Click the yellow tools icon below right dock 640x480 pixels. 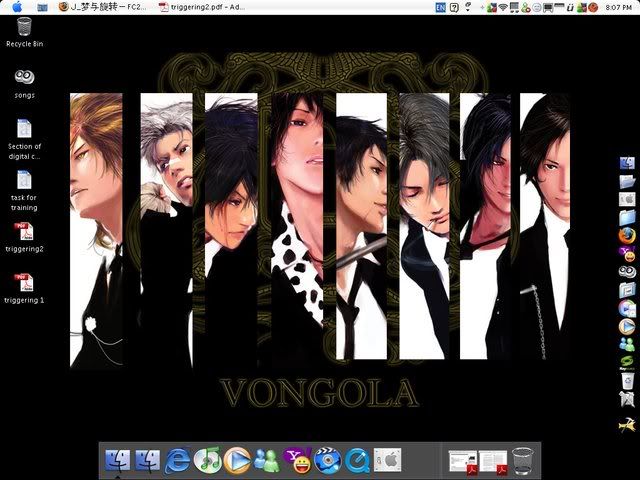(x=627, y=425)
